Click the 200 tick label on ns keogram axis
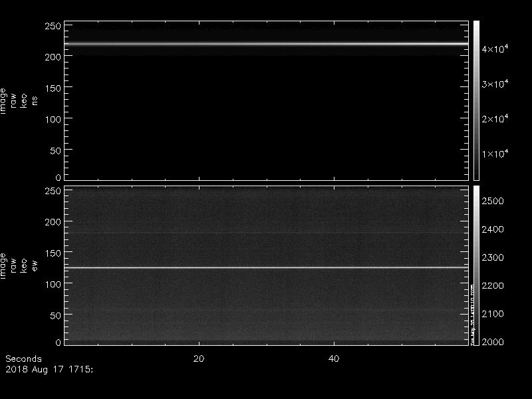The image size is (532, 399). (x=53, y=57)
